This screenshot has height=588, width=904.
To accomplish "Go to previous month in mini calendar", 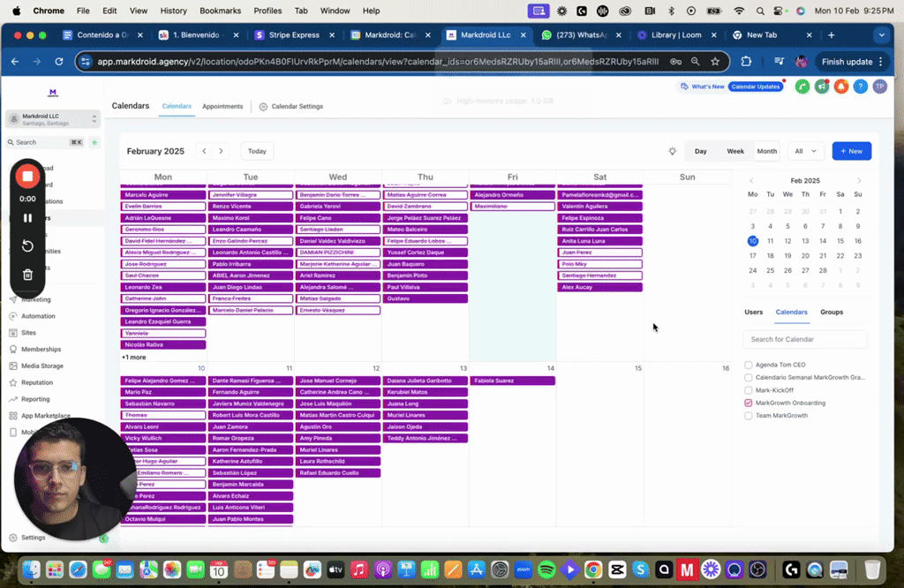I will pyautogui.click(x=751, y=181).
